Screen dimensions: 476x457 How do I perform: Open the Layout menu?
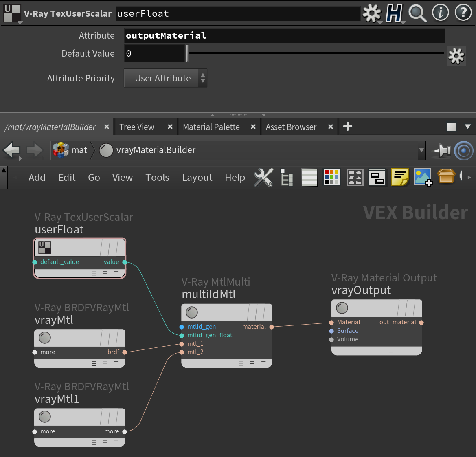[x=197, y=177]
